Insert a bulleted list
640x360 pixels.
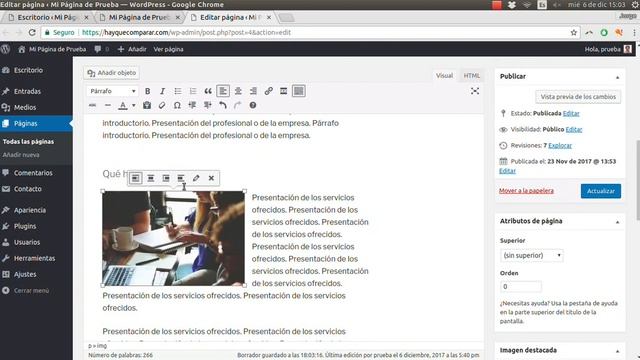click(178, 91)
